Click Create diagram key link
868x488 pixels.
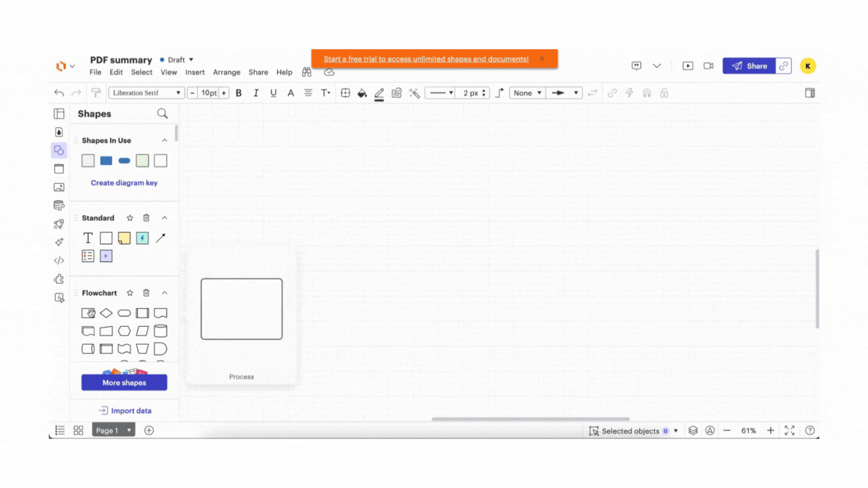(124, 182)
